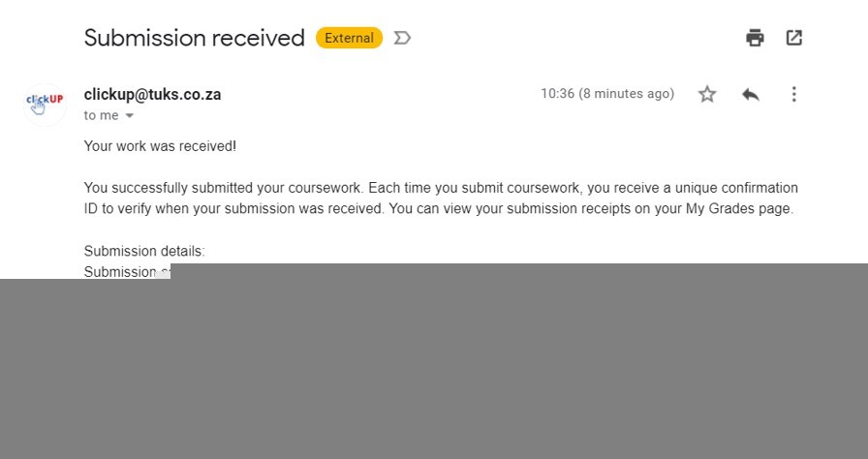Viewport: 868px width, 459px height.
Task: Click the "(8 minutes ago)" relative time
Action: click(627, 94)
